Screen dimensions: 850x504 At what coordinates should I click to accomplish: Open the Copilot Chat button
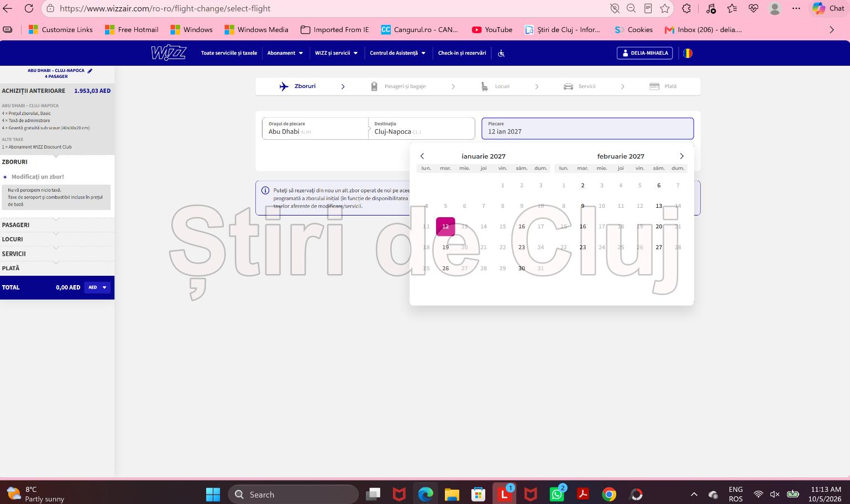tap(828, 8)
